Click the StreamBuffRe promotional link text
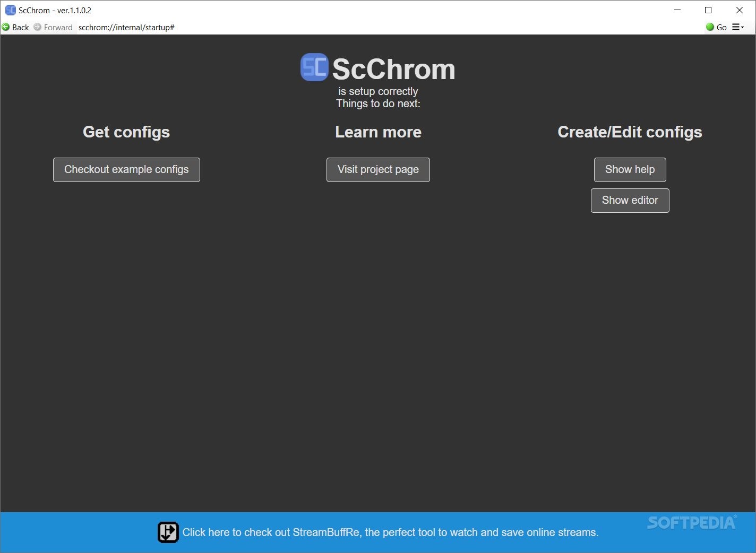Viewport: 756px width, 553px height. [x=390, y=532]
